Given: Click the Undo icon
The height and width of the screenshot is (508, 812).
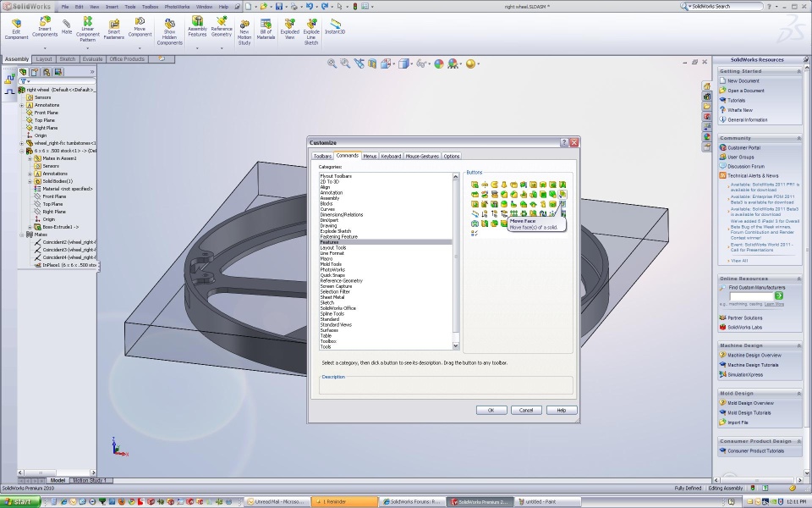Looking at the screenshot, I should [x=310, y=6].
